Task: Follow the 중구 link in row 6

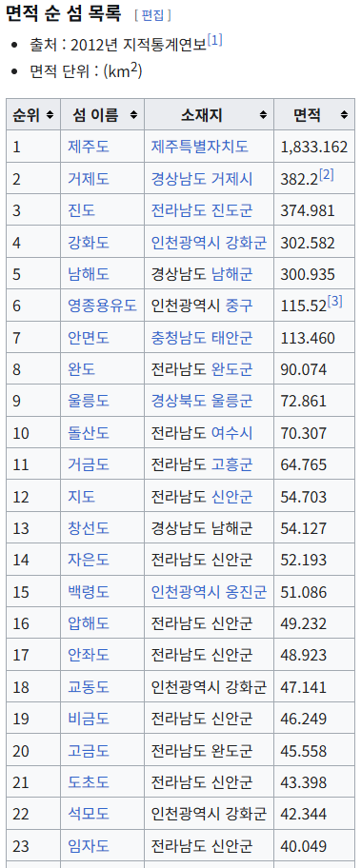Action: pos(239,306)
